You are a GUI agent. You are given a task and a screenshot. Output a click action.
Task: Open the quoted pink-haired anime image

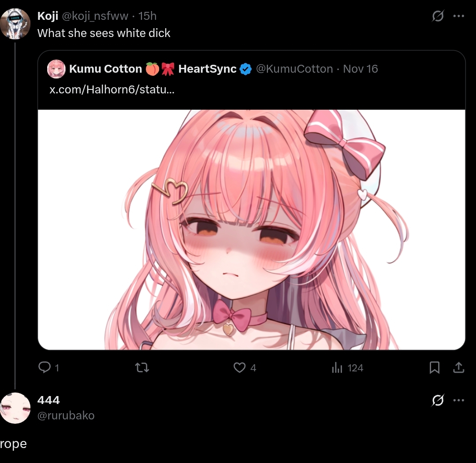pyautogui.click(x=251, y=230)
